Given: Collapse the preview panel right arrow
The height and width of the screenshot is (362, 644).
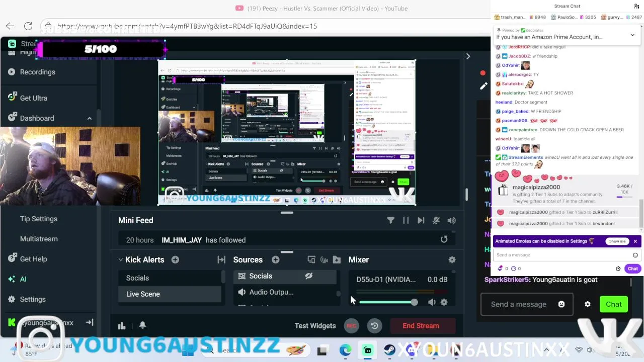Looking at the screenshot, I should (468, 56).
